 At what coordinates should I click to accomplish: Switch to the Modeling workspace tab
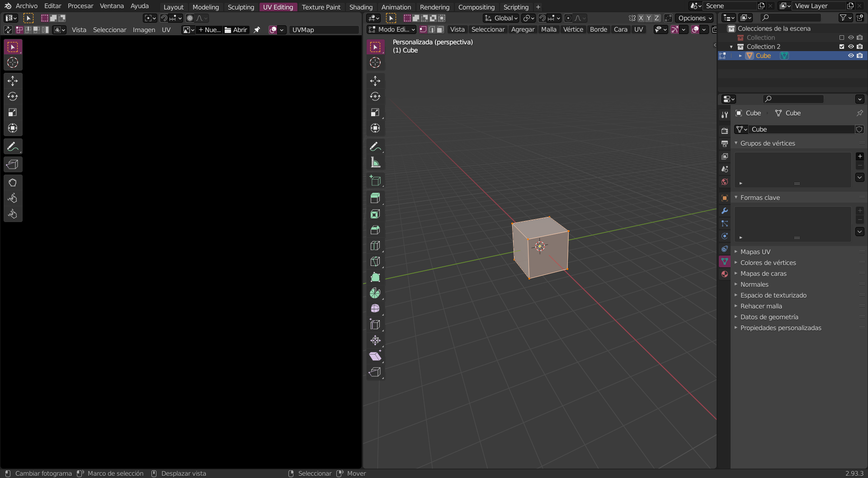click(206, 7)
